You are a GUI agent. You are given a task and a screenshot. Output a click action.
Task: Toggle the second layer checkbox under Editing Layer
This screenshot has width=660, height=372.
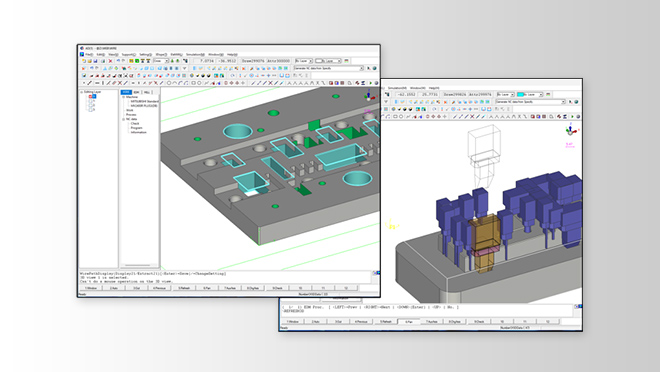click(90, 101)
